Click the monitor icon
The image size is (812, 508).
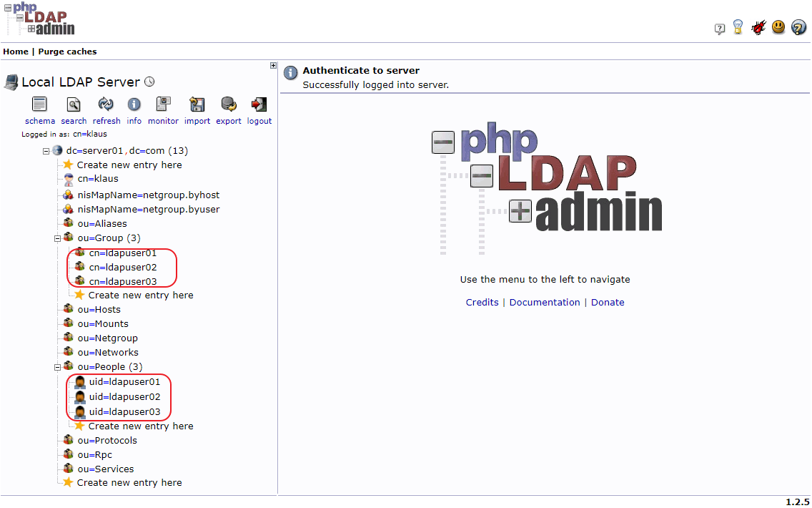[x=164, y=104]
